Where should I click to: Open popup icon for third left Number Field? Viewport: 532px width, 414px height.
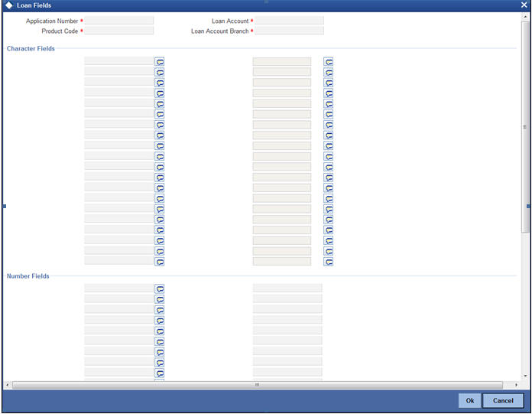(x=160, y=310)
